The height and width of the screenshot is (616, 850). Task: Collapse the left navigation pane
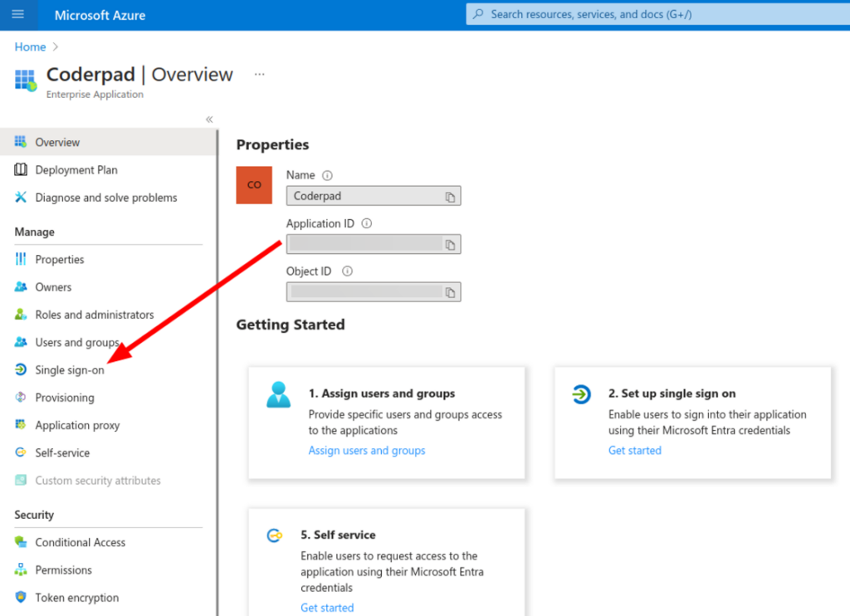click(208, 119)
